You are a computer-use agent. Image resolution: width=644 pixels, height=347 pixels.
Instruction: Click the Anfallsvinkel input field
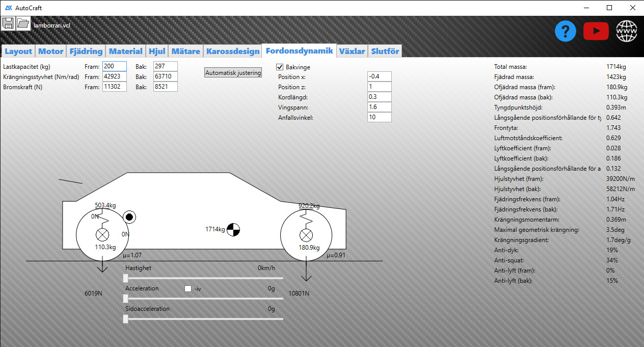379,118
